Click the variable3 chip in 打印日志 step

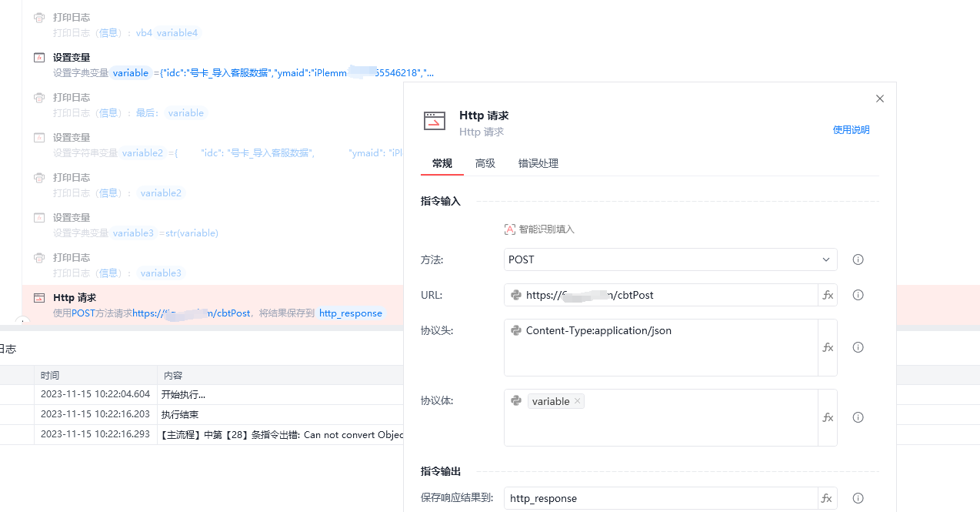162,273
